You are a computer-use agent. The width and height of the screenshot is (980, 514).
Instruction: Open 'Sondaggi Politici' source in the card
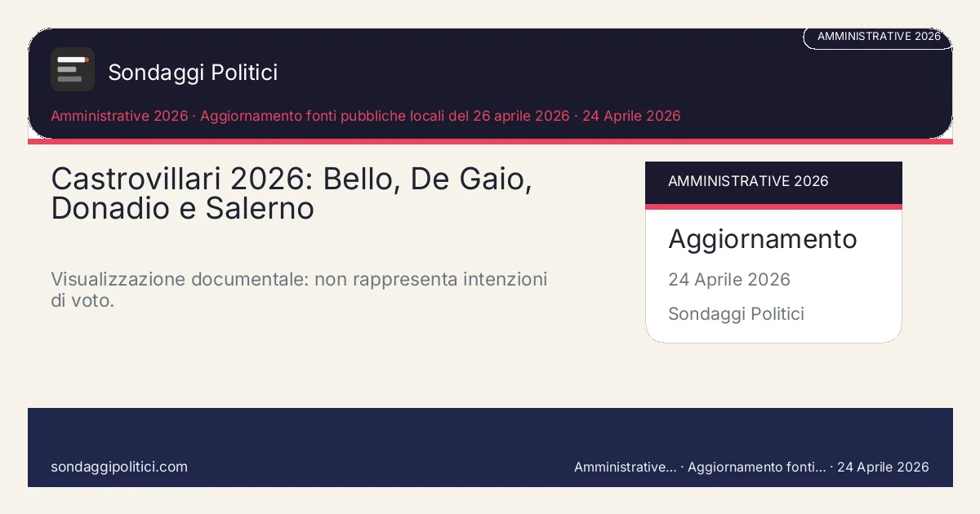[x=736, y=314]
